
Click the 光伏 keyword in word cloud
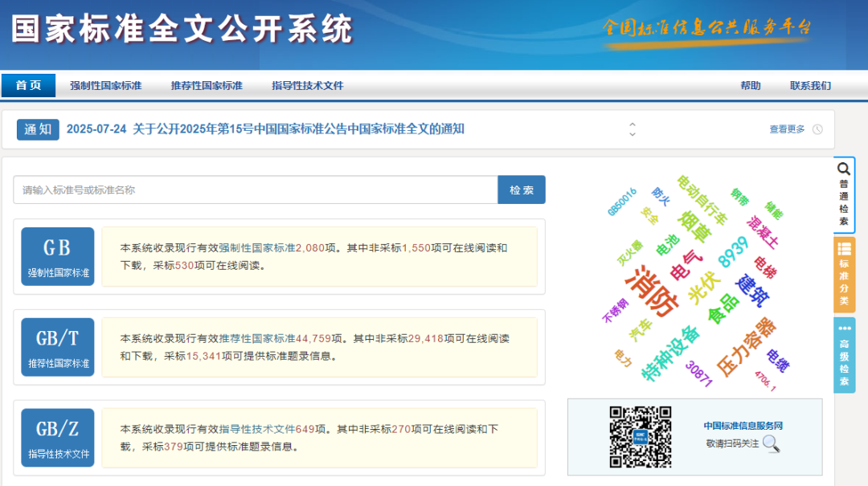pos(704,287)
